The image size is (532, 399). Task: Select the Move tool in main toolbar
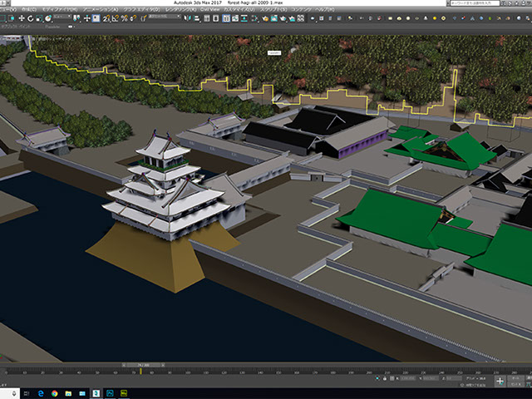pyautogui.click(x=22, y=17)
